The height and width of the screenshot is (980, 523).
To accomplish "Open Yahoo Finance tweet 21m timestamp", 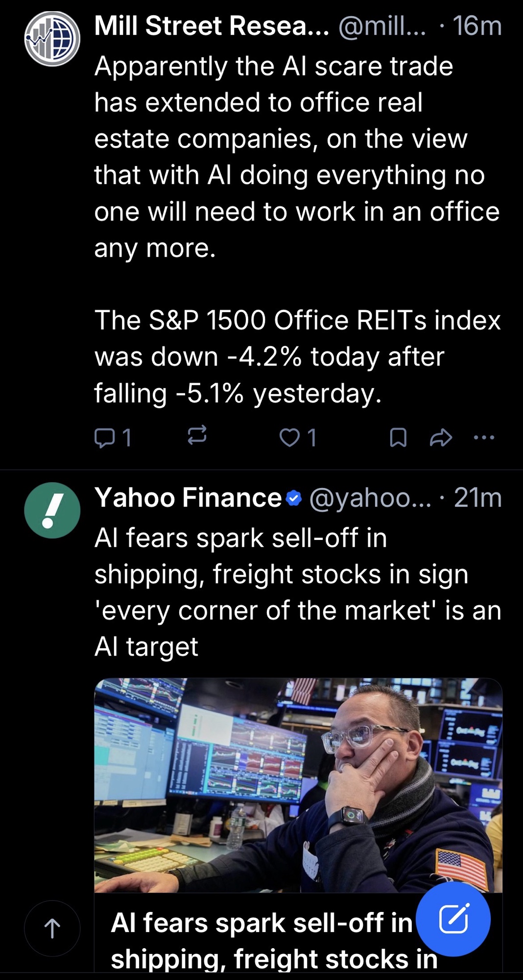I will click(x=477, y=498).
